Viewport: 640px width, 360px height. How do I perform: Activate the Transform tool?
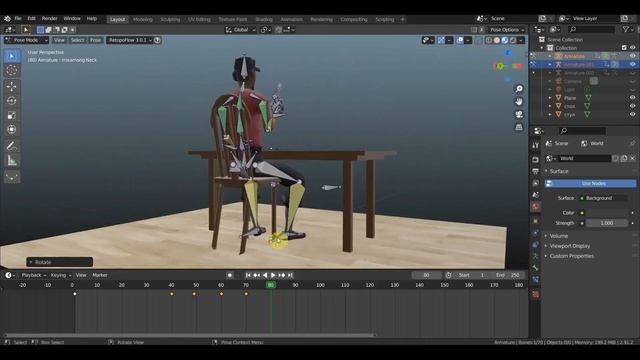tap(12, 129)
